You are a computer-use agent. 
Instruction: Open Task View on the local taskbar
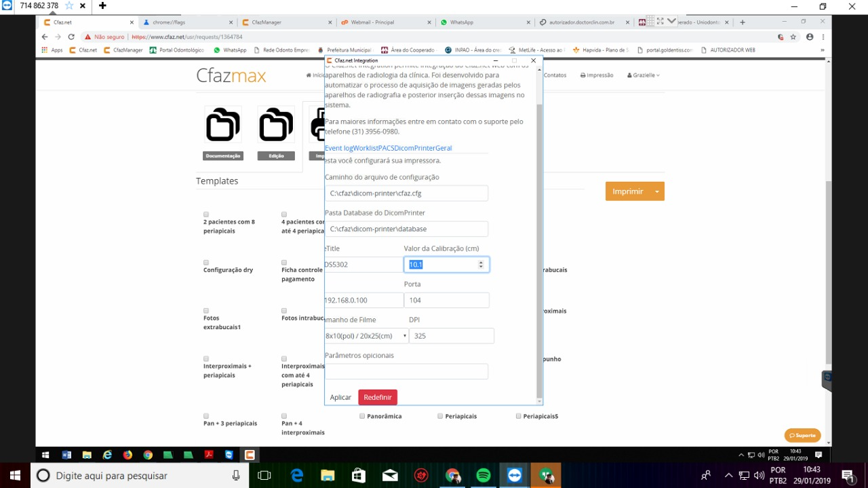(x=264, y=476)
